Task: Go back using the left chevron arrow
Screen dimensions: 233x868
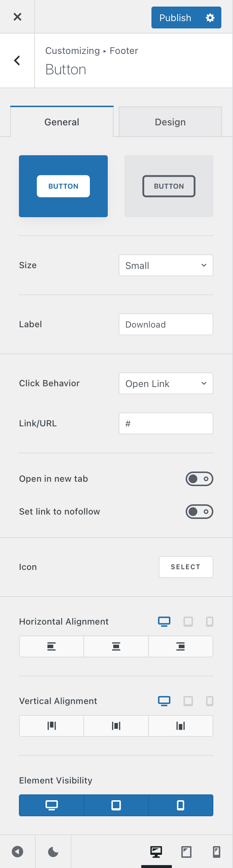Action: click(17, 60)
